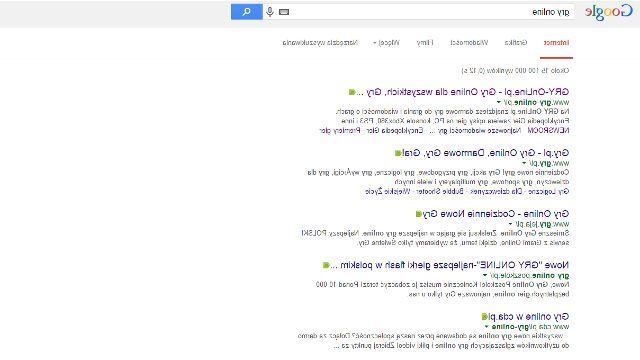Open dropdown arrow next to www.gry.pl URL
Image resolution: width=640 pixels, height=360 pixels.
524,163
